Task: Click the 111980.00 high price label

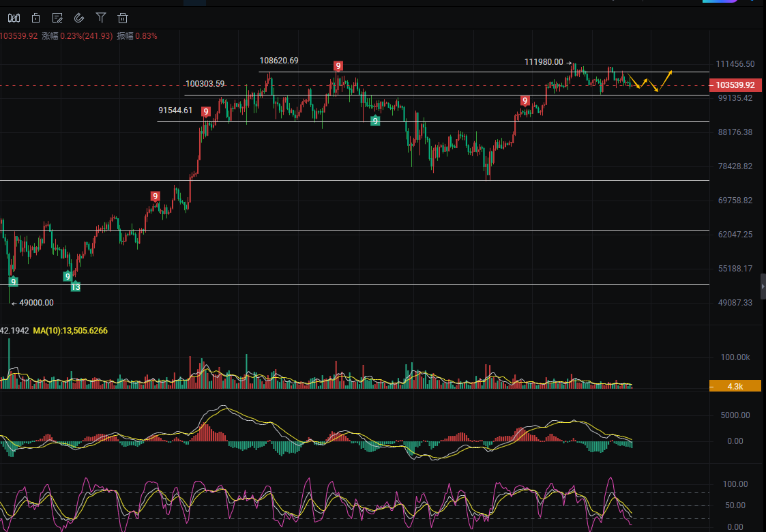Action: pyautogui.click(x=544, y=62)
